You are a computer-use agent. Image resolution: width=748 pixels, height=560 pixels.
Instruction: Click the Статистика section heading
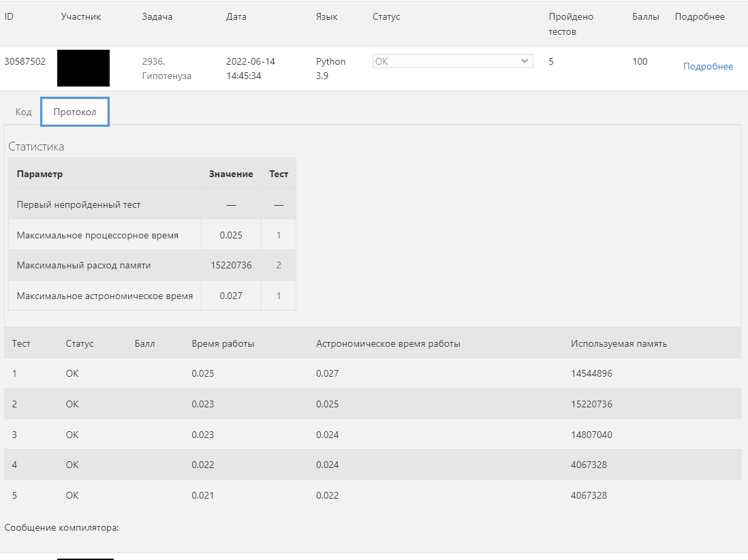(x=36, y=146)
